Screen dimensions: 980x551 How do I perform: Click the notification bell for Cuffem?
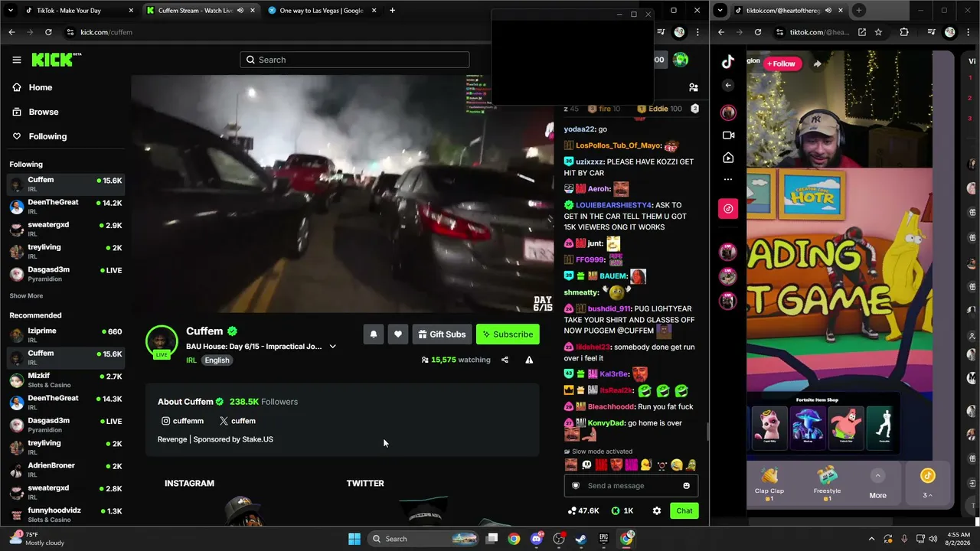tap(374, 334)
